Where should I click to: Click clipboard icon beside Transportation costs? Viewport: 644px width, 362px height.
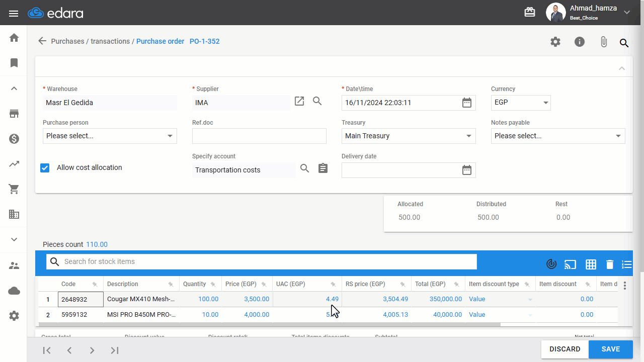323,168
